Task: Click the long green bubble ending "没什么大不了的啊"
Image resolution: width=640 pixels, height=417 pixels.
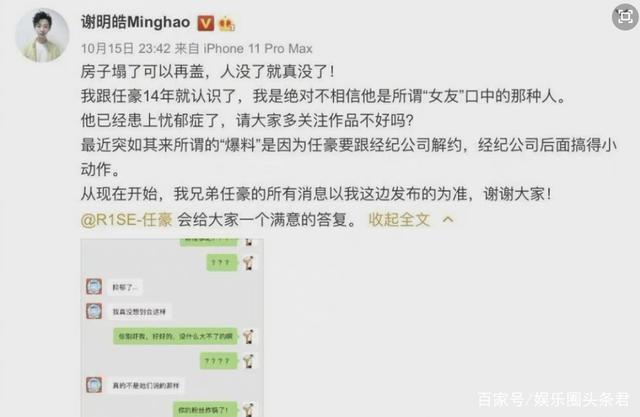Action: point(176,336)
